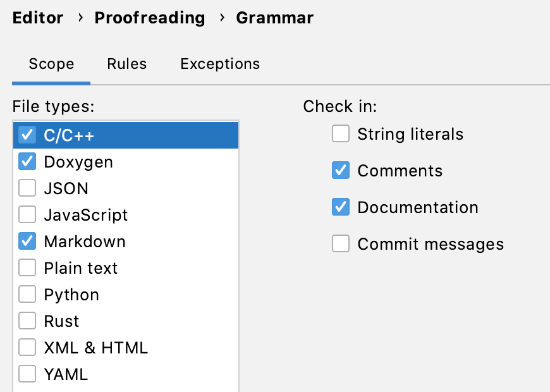Uncheck the C/C++ file type
The height and width of the screenshot is (392, 550).
(27, 135)
